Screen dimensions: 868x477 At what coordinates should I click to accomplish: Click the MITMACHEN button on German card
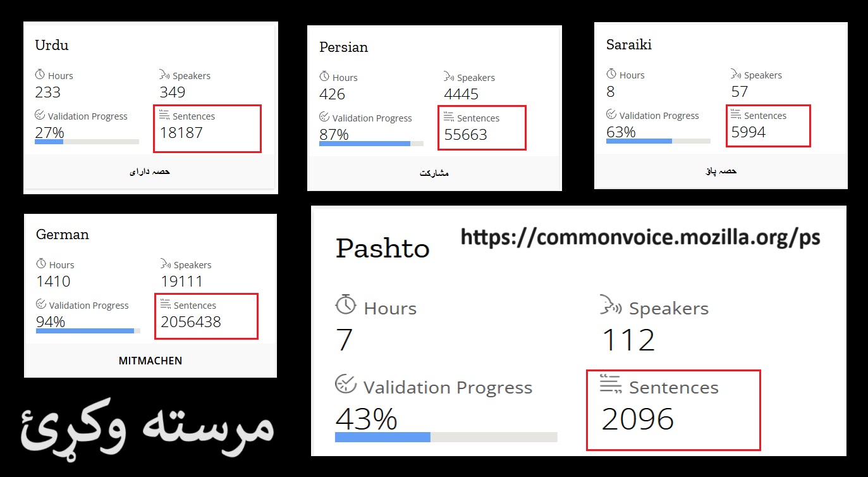tap(150, 361)
